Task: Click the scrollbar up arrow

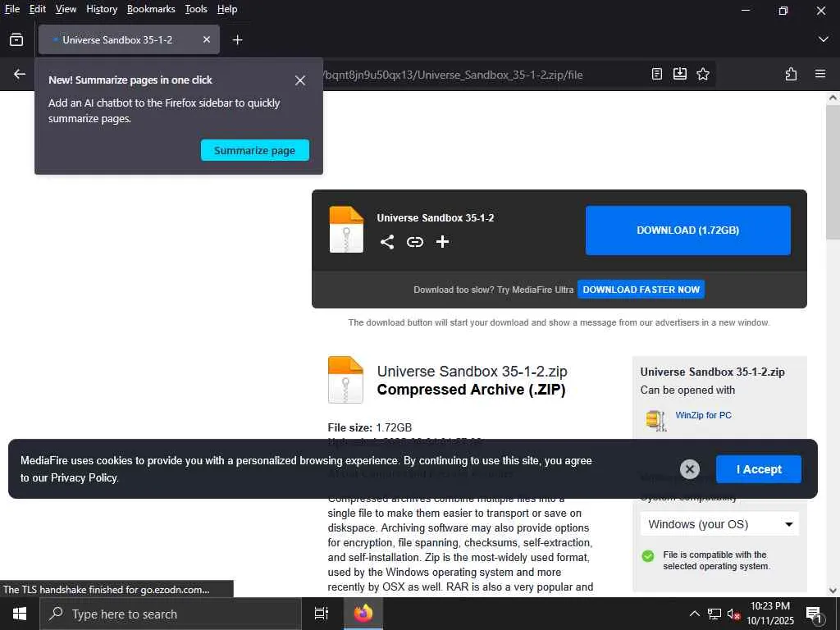Action: 833,98
